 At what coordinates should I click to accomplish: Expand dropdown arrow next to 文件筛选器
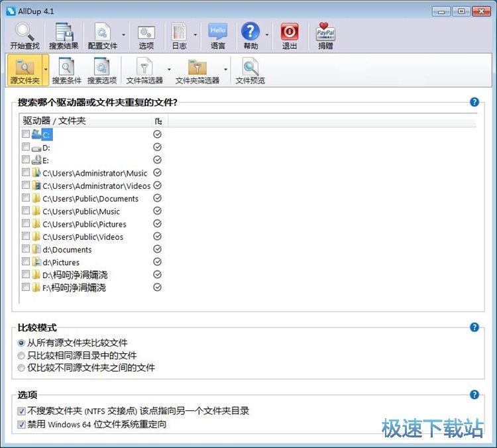(x=169, y=70)
